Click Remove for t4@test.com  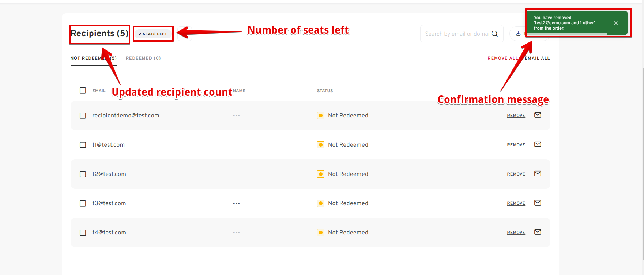(x=516, y=233)
